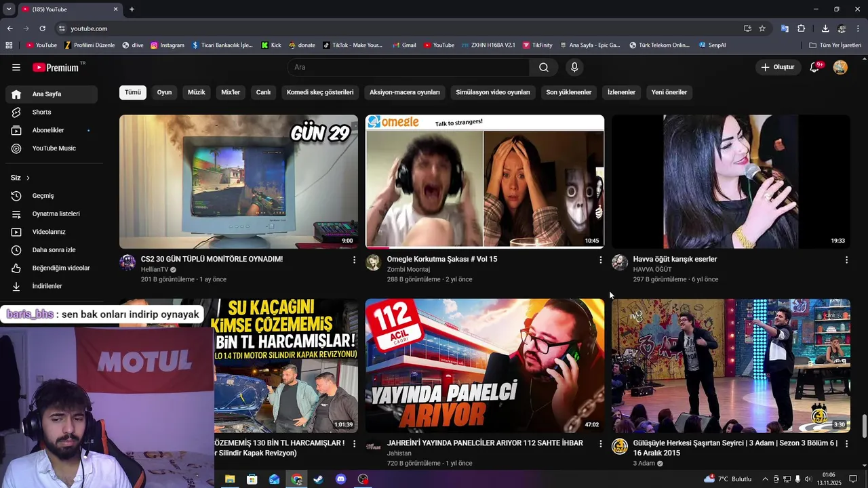Open the notifications bell
Screen dimensions: 868x488
(814, 67)
